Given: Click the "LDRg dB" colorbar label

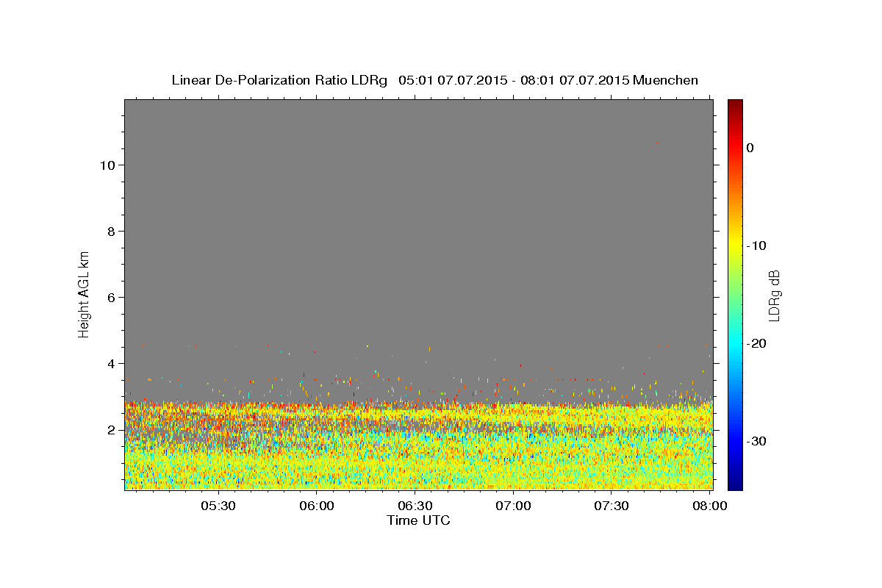Looking at the screenshot, I should click(x=773, y=295).
